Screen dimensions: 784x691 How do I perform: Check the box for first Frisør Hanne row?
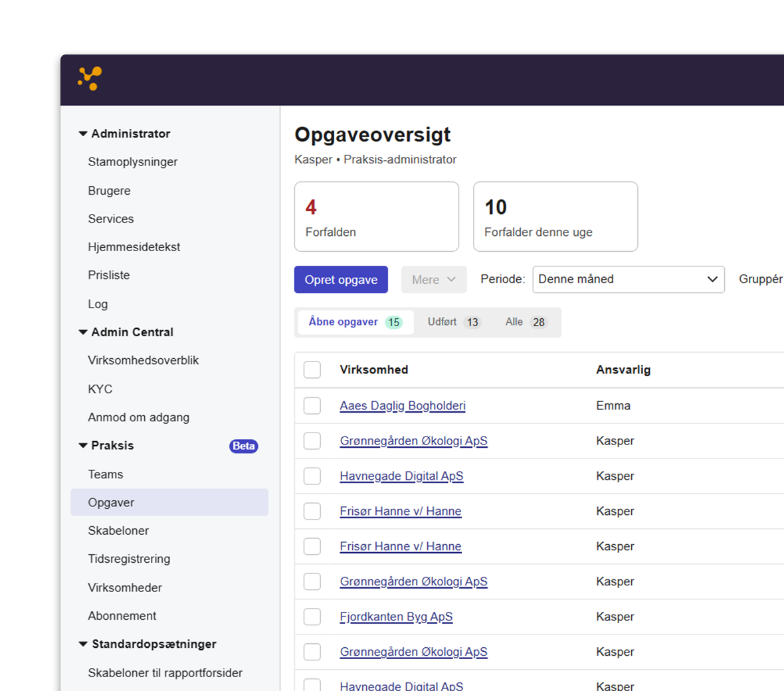(x=312, y=511)
